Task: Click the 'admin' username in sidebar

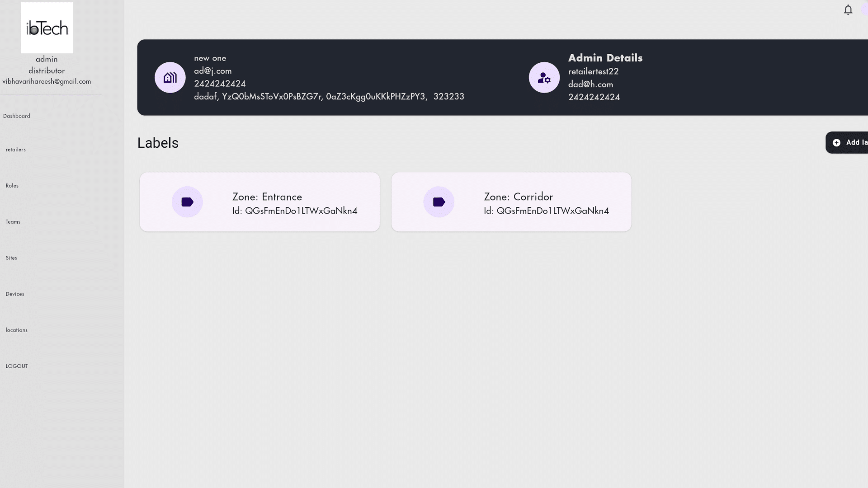Action: (47, 59)
